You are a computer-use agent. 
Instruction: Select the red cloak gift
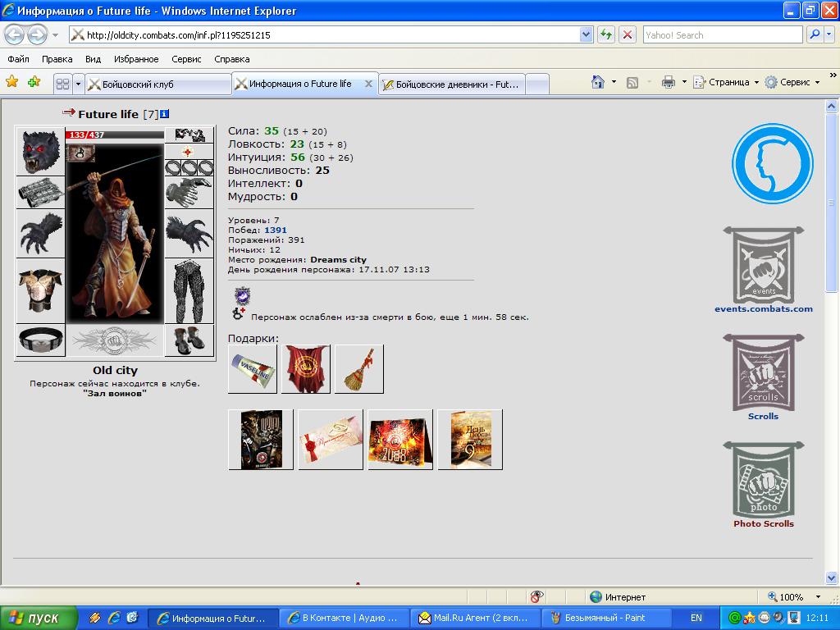[306, 368]
